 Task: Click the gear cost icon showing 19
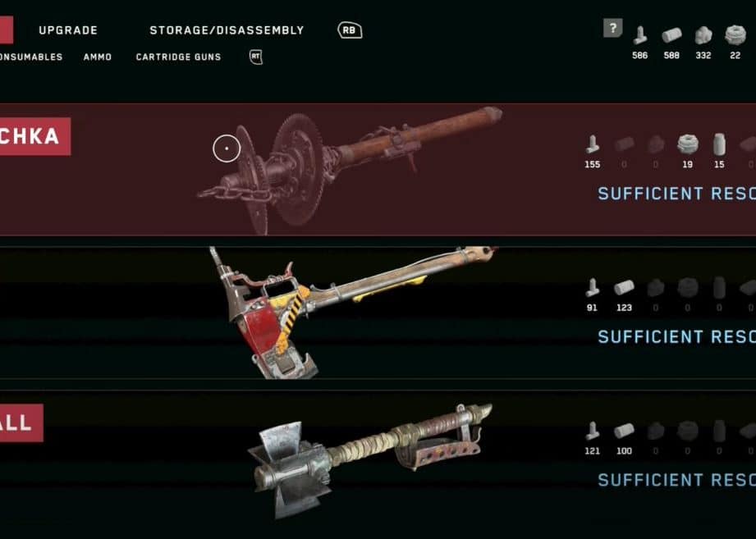click(x=688, y=144)
